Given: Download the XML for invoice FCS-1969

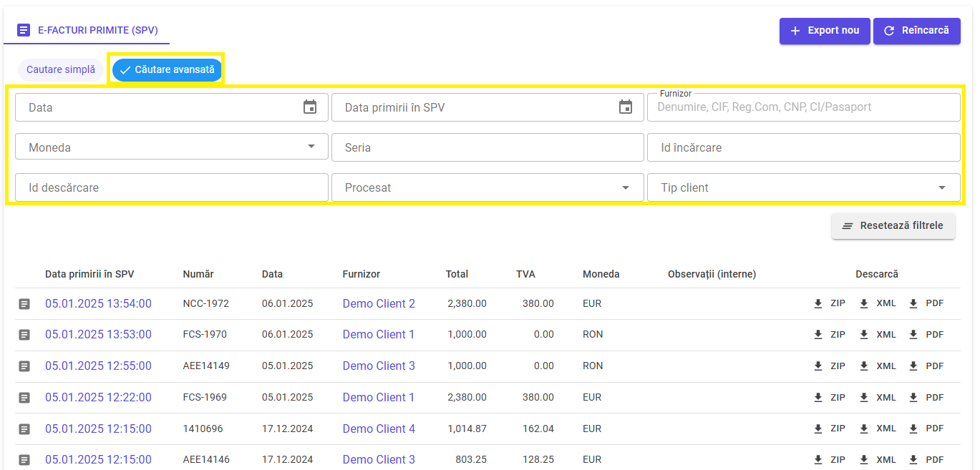Looking at the screenshot, I should (x=878, y=398).
